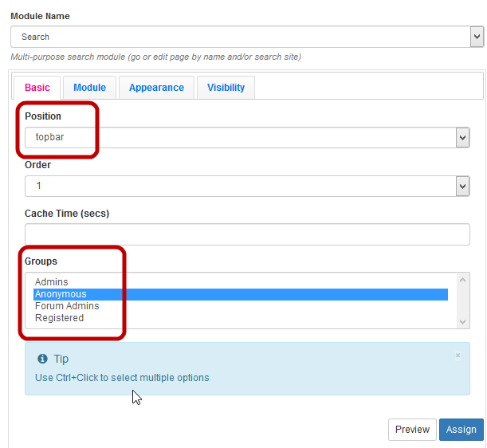Click the Tip info icon

[x=42, y=359]
